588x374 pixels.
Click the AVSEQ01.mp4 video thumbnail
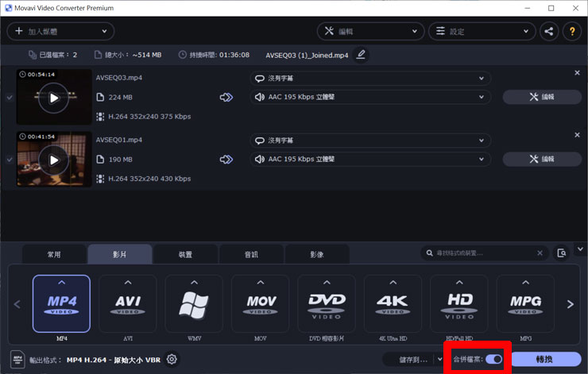(54, 159)
